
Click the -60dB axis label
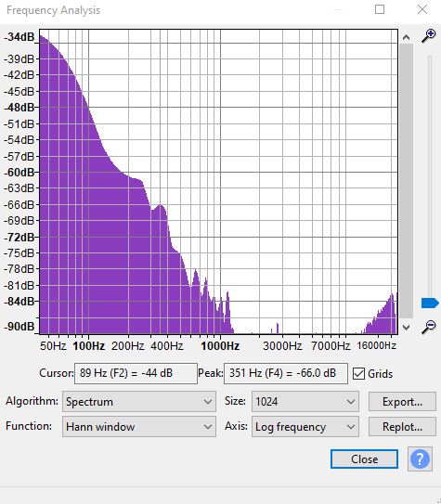(19, 173)
